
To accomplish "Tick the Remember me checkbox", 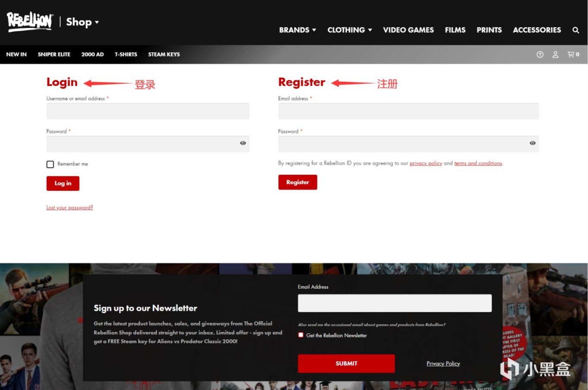I will pyautogui.click(x=50, y=164).
